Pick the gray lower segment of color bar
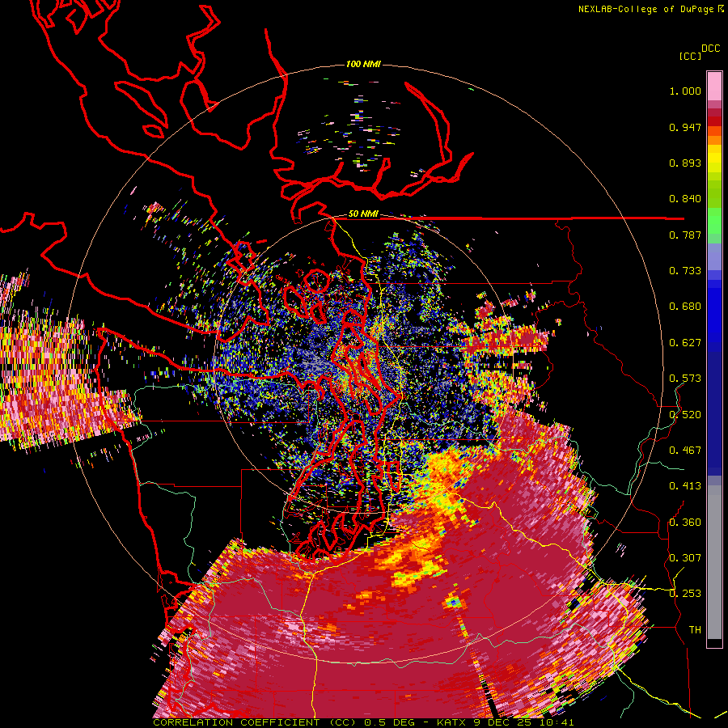The width and height of the screenshot is (728, 728). [x=714, y=562]
